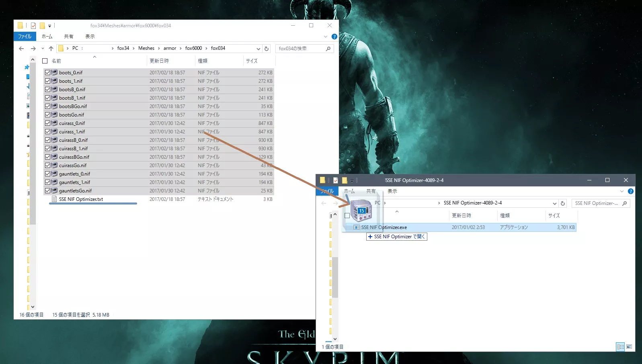Switch Optimizer window to details view
This screenshot has width=642, height=364.
pos(620,347)
